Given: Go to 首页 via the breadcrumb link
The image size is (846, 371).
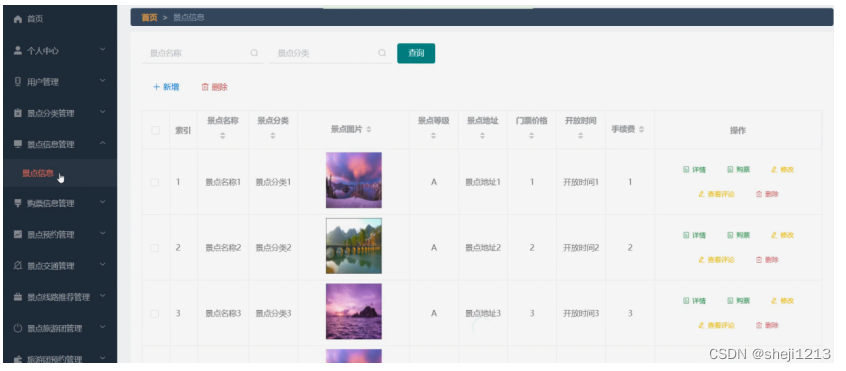Looking at the screenshot, I should (149, 17).
